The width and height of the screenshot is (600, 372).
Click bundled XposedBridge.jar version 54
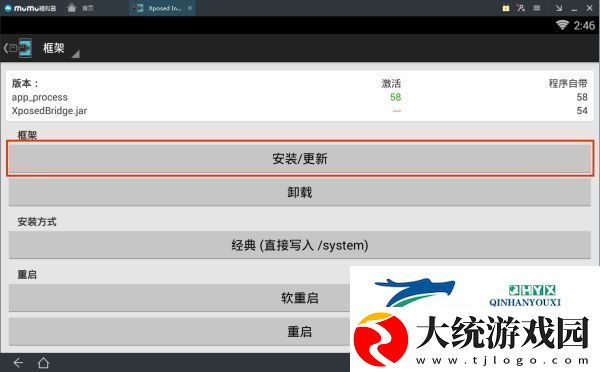[582, 111]
